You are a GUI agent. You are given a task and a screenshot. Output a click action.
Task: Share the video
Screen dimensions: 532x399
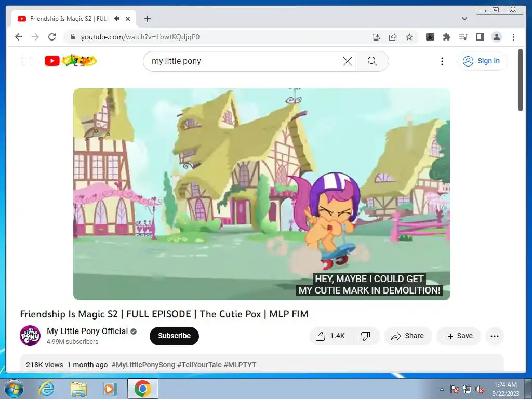pyautogui.click(x=407, y=336)
